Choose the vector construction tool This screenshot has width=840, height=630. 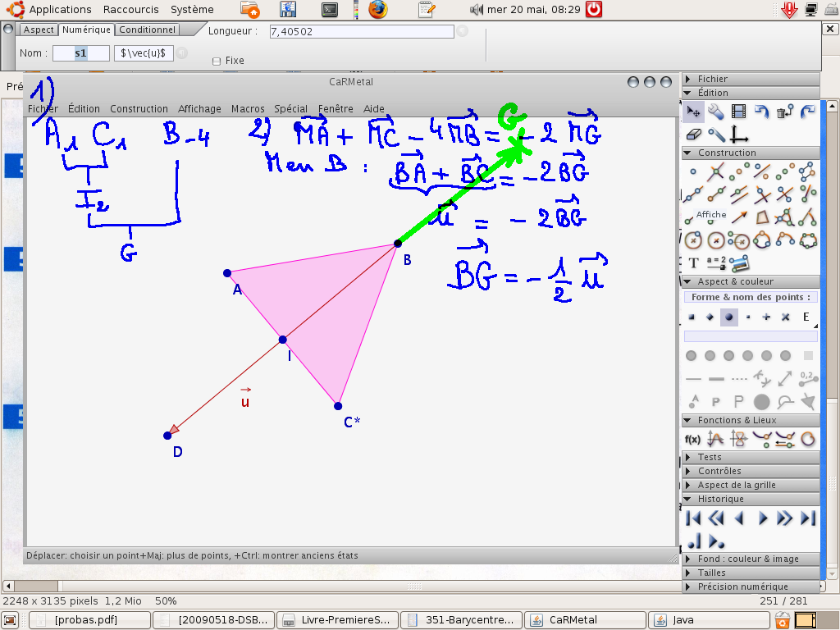point(739,217)
